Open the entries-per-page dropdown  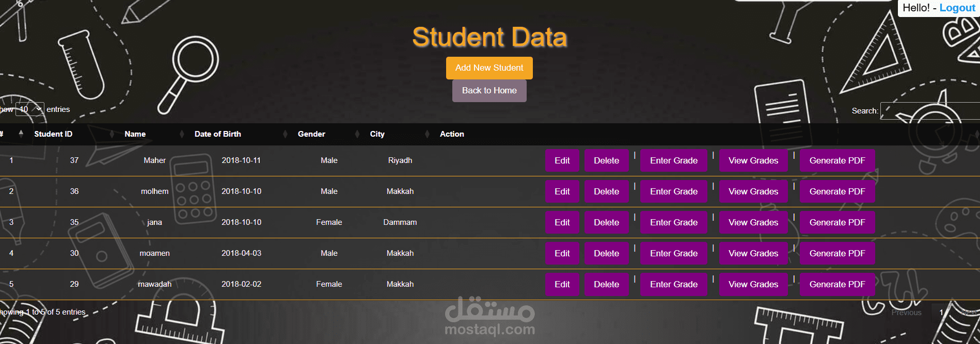30,109
